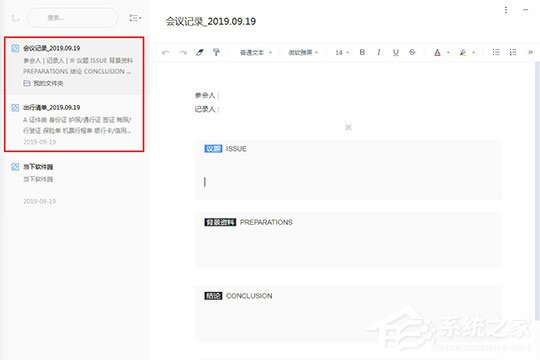Open the 普通文本 paragraph style dropdown
The height and width of the screenshot is (360, 540).
point(256,52)
